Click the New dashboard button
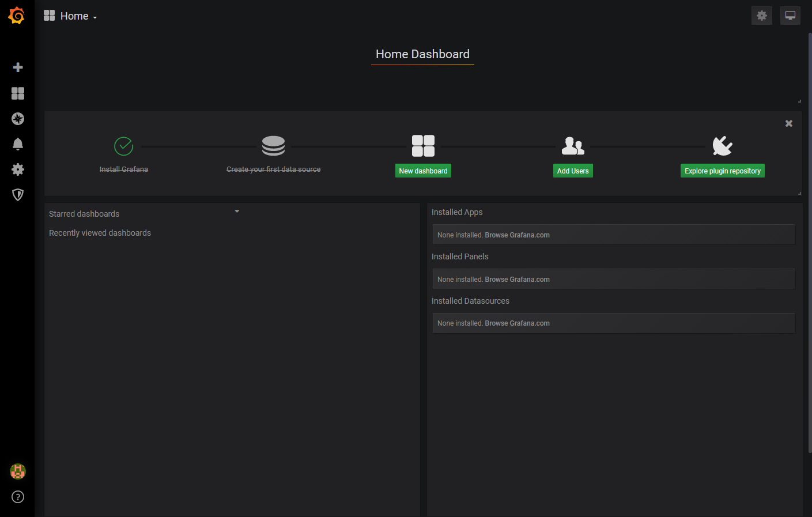Image resolution: width=812 pixels, height=517 pixels. [x=423, y=171]
